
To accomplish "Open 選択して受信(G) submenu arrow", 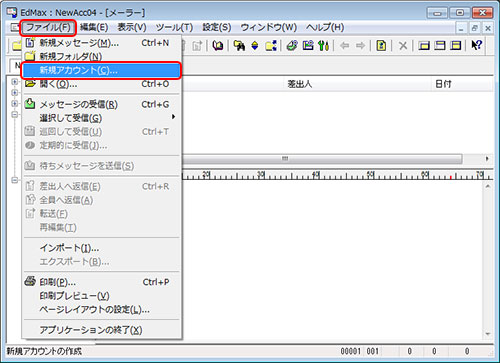I will coord(173,117).
